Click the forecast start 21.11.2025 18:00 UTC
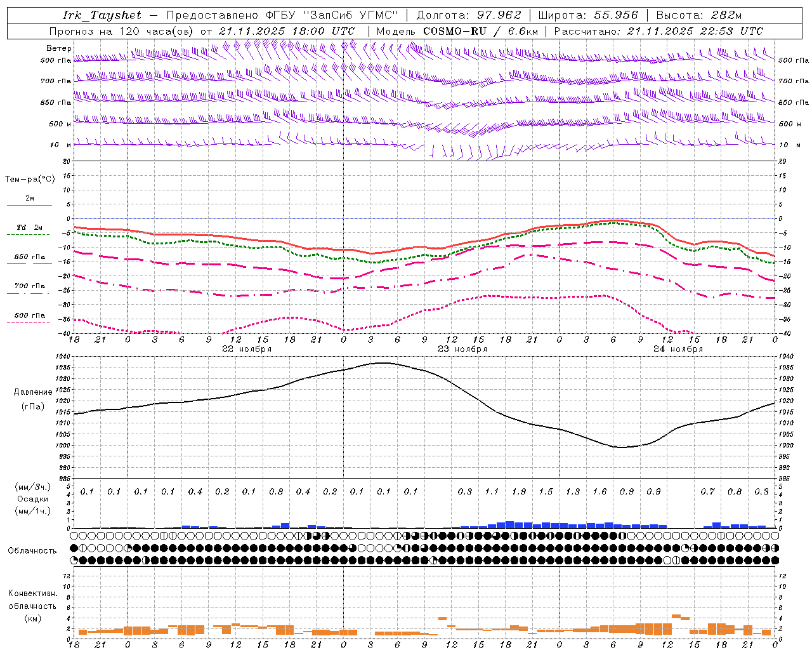The width and height of the screenshot is (812, 650). point(287,31)
